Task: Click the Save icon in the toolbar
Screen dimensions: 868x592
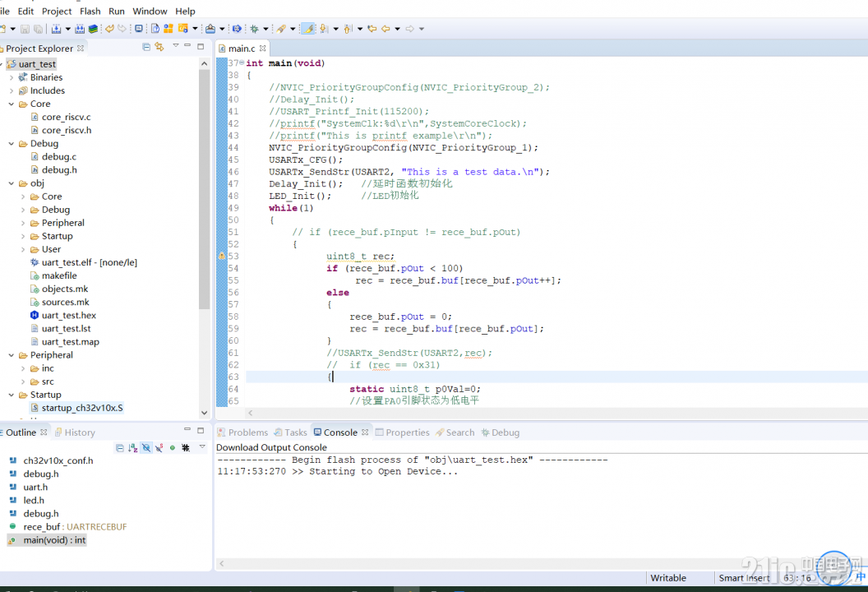Action: (25, 29)
